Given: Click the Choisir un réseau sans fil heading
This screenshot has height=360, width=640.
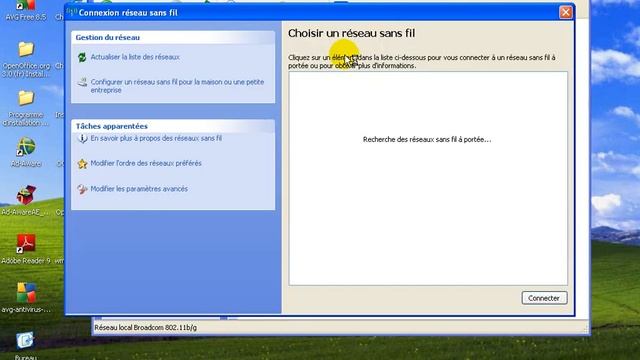Looking at the screenshot, I should [351, 33].
